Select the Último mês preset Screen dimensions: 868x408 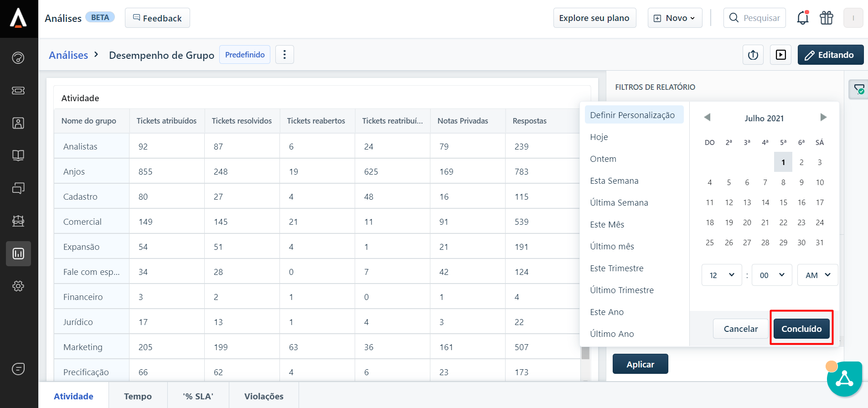click(x=612, y=247)
